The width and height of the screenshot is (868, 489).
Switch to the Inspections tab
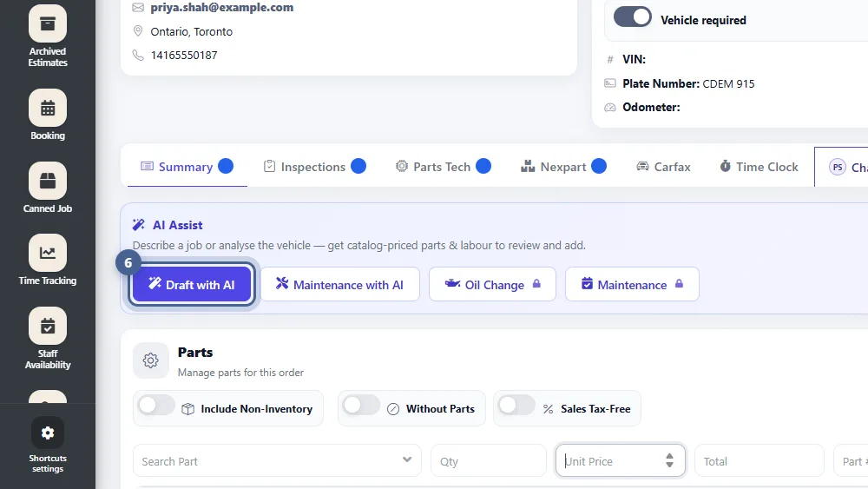[x=314, y=167]
